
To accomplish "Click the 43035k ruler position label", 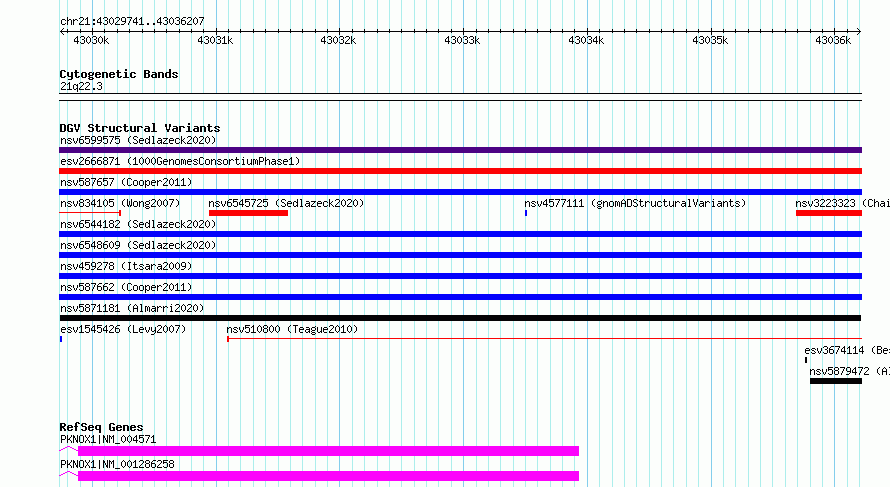I will click(710, 40).
